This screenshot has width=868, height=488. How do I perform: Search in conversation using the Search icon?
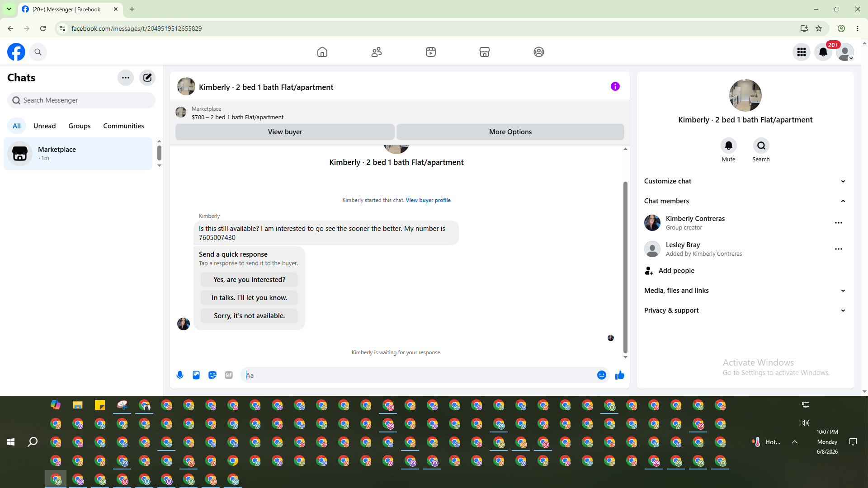pos(761,145)
